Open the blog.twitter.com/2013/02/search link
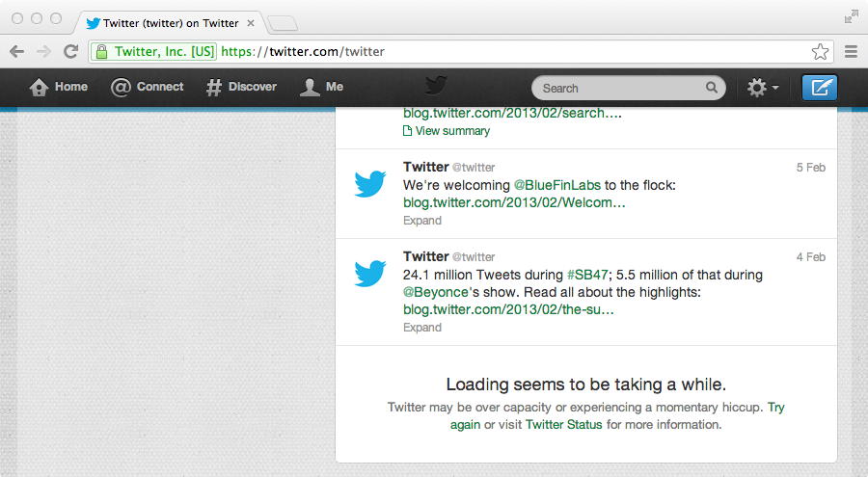This screenshot has width=868, height=477. (513, 113)
